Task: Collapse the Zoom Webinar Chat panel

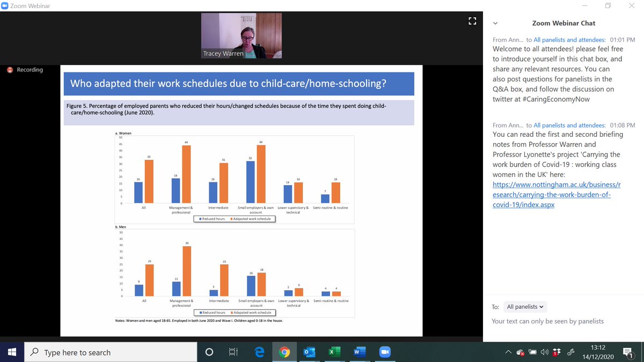Action: click(494, 23)
